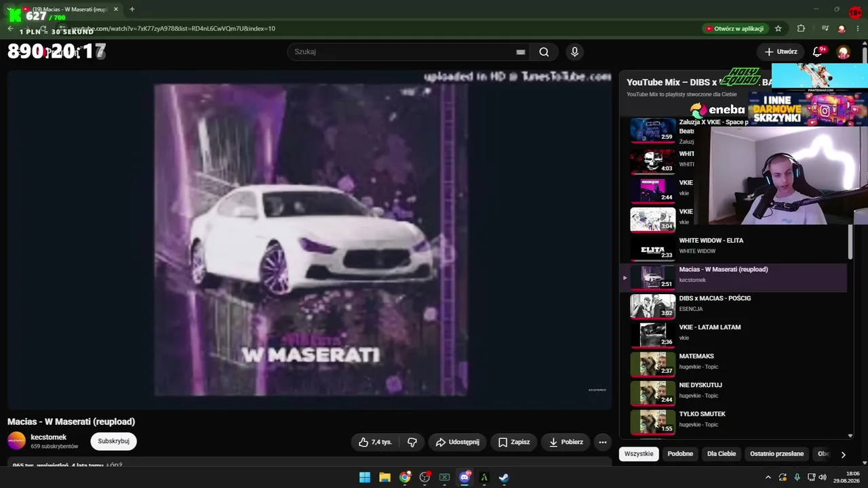Click the playlist scrollbar thumb
Screen dimensions: 868x488
(x=850, y=241)
